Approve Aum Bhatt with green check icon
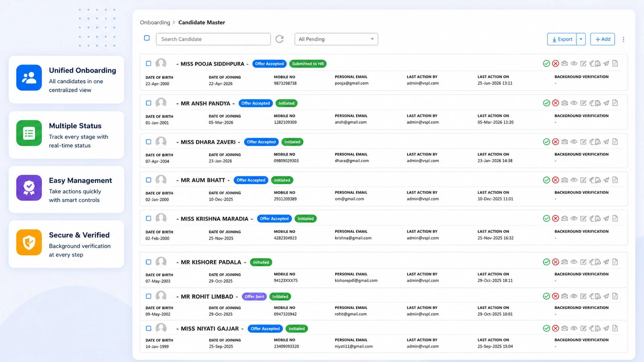 (546, 180)
